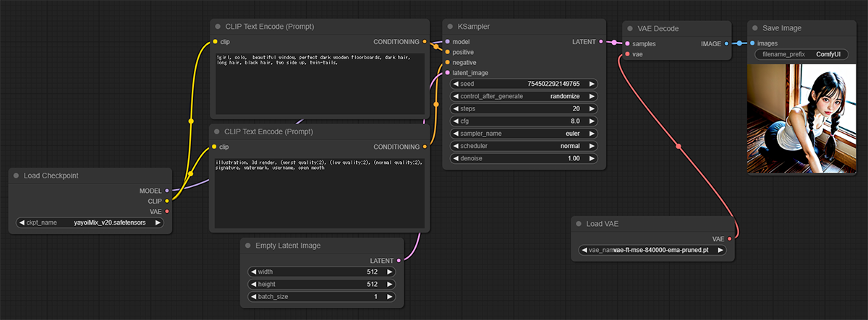Open the scheduler normal dropdown
The height and width of the screenshot is (320, 868).
[524, 145]
